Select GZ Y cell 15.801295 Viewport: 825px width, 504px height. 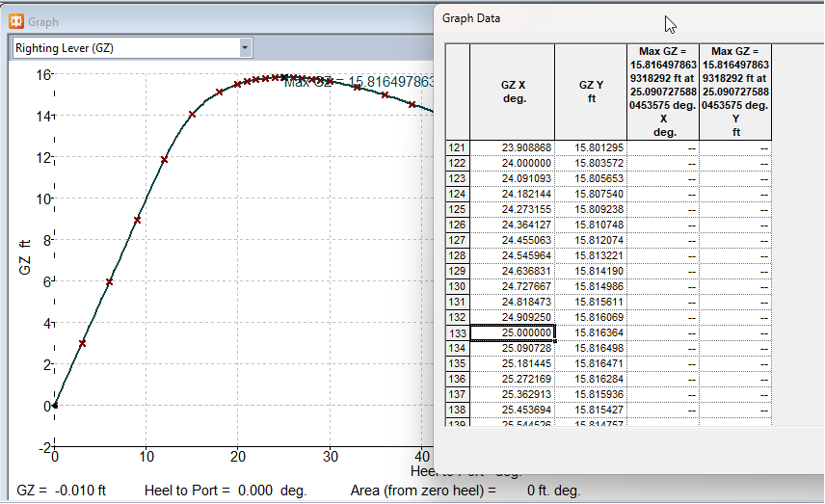point(591,147)
